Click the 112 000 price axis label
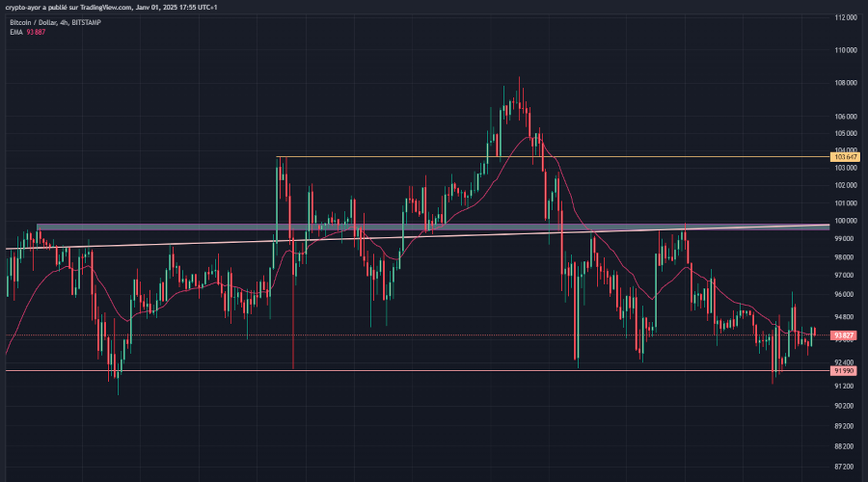This screenshot has width=868, height=482. tap(845, 17)
